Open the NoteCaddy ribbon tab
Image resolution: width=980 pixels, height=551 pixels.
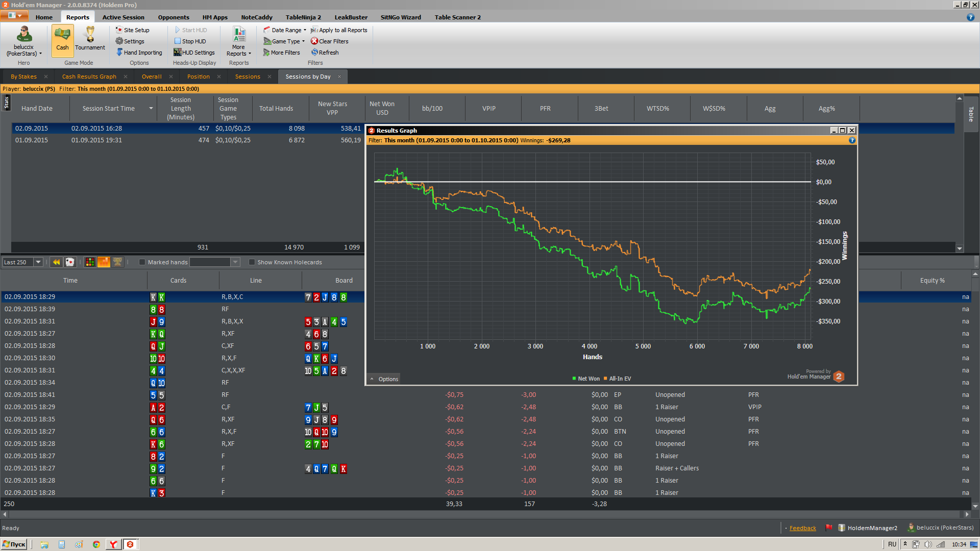tap(257, 17)
